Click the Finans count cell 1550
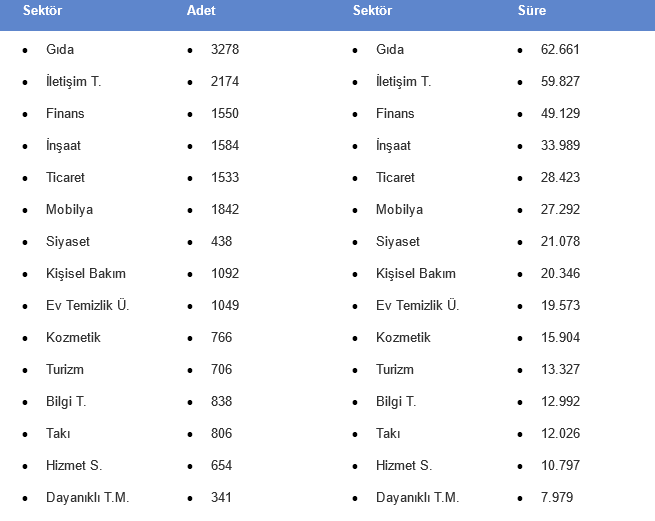The height and width of the screenshot is (521, 655). pyautogui.click(x=225, y=114)
